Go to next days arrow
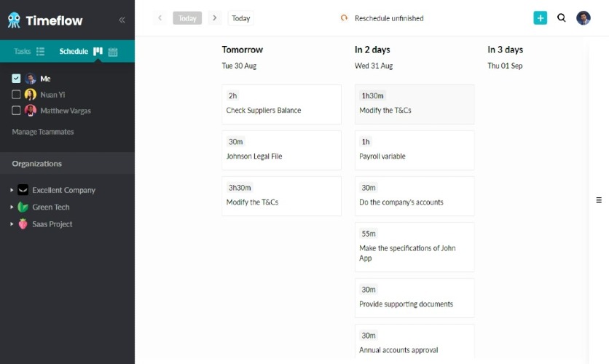Viewport: 609px width, 364px height. (214, 18)
